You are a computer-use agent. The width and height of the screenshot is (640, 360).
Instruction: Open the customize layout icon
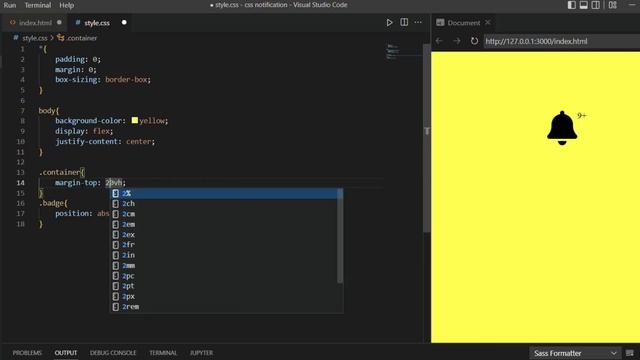[613, 5]
